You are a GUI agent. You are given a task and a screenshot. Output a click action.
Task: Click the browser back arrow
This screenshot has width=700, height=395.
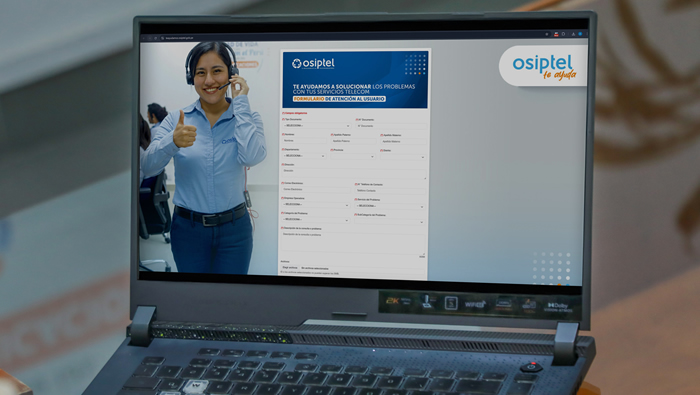point(144,38)
